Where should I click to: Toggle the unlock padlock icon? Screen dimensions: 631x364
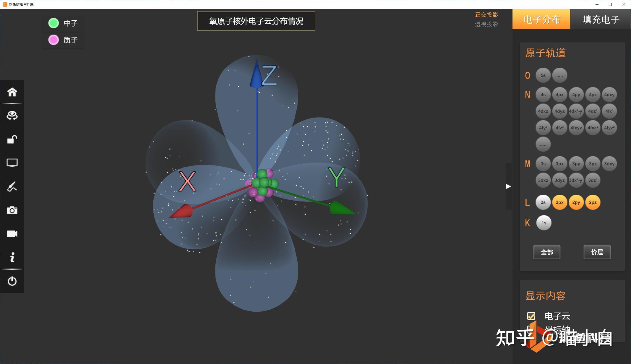tap(12, 139)
